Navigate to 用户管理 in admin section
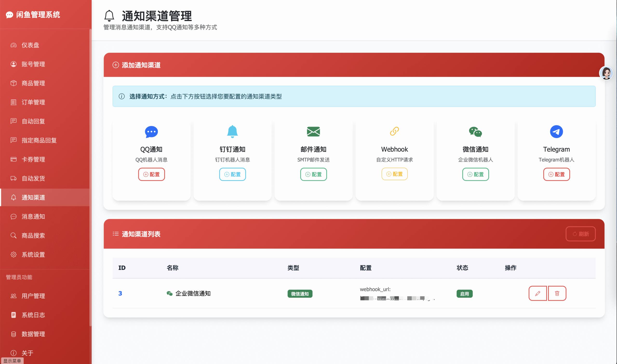Image resolution: width=617 pixels, height=364 pixels. 33,296
